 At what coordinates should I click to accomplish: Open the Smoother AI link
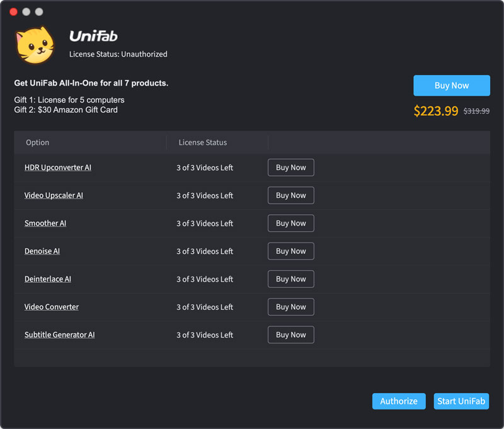(45, 224)
